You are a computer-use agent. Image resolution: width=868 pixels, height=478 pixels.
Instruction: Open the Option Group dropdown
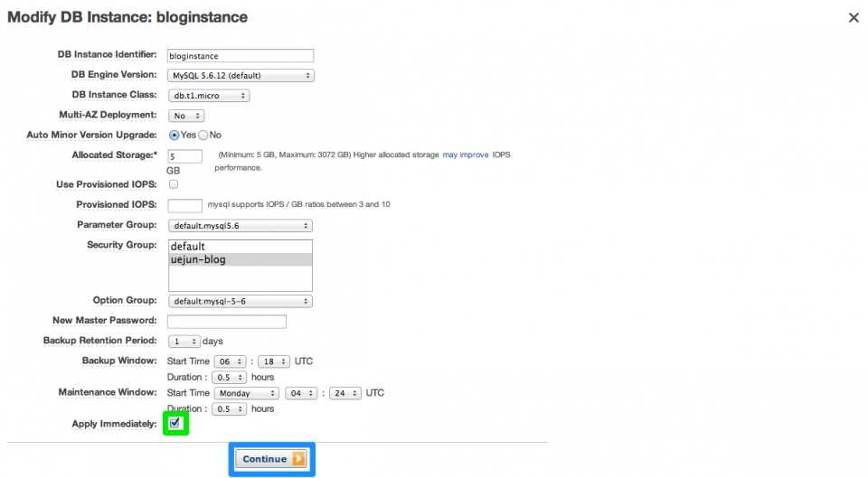click(x=241, y=301)
